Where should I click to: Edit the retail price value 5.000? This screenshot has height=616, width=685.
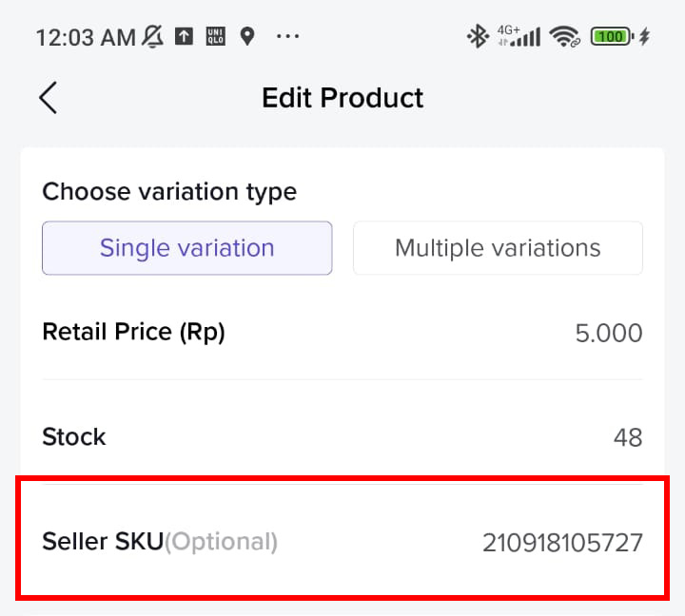pos(609,333)
